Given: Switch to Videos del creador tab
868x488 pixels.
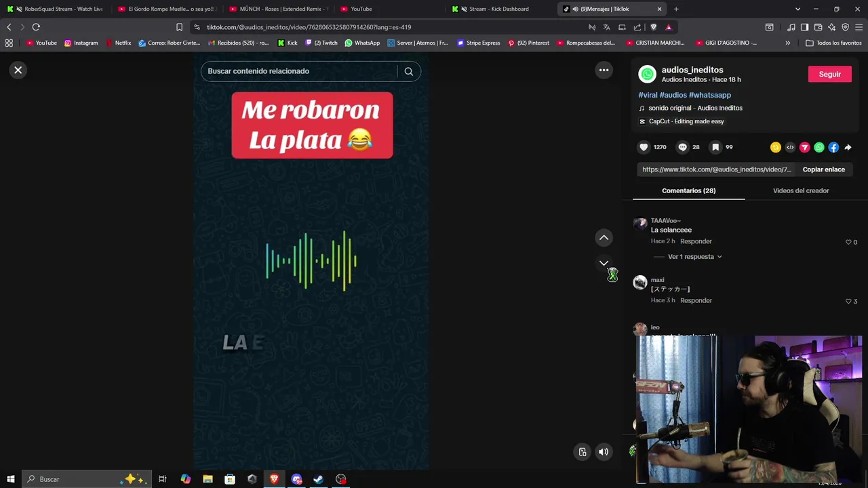Looking at the screenshot, I should [801, 190].
